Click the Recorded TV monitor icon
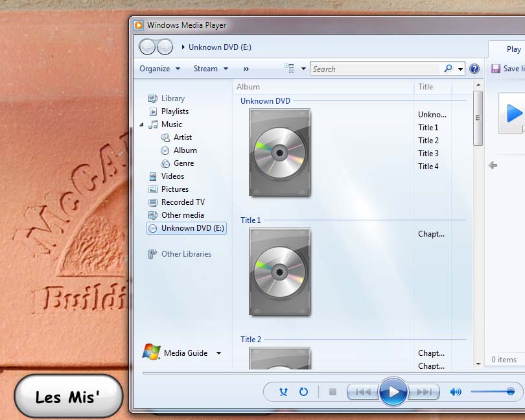Screen dimensions: 525x420 (153, 203)
